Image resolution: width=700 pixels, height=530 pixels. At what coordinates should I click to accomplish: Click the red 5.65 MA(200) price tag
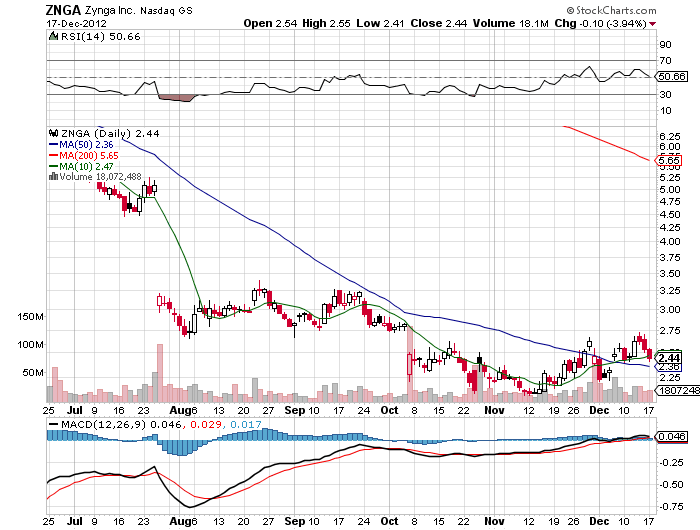pos(668,160)
